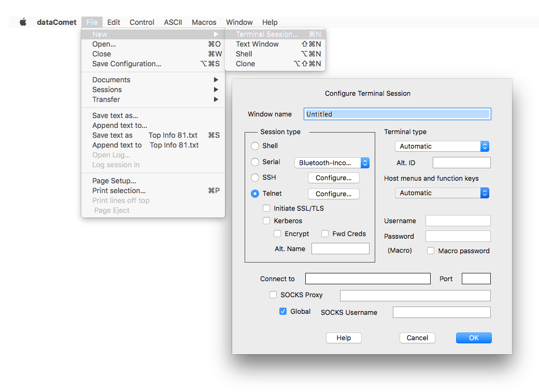Click the Alt. ID input field
The height and width of the screenshot is (392, 539).
(x=462, y=163)
